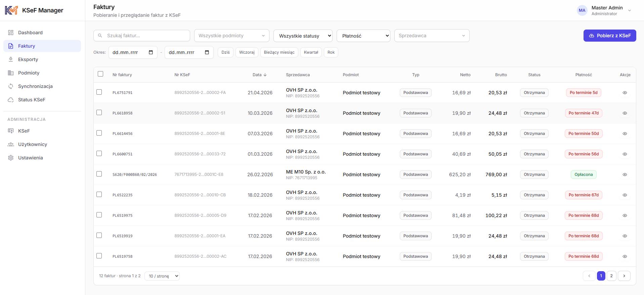Check the box for invoice S620/F000860/02/2026
The height and width of the screenshot is (295, 644).
(99, 174)
